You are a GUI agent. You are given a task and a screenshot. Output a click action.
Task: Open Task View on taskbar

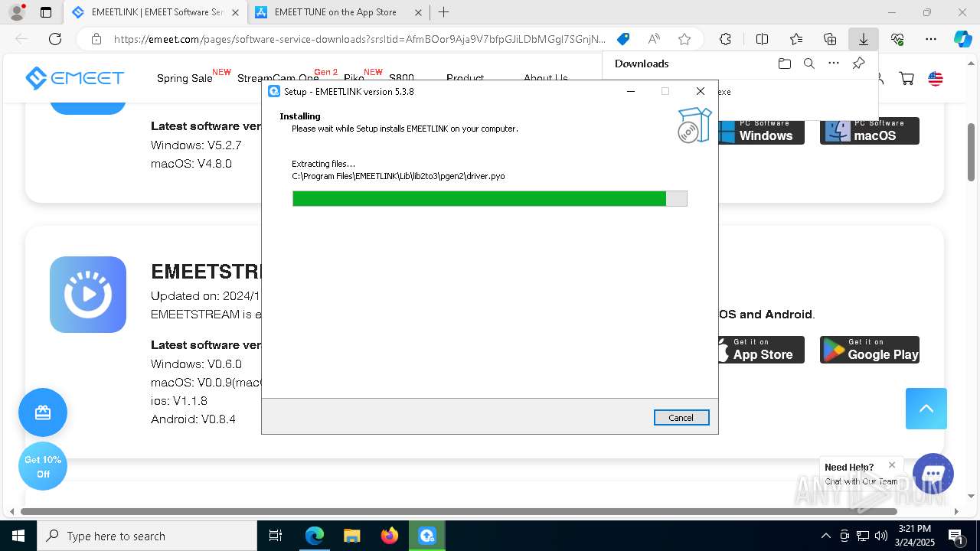tap(276, 536)
